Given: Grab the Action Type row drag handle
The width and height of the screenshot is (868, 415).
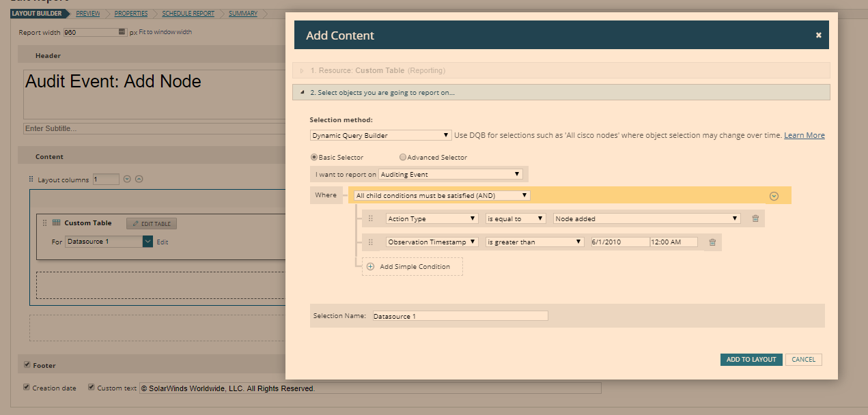Looking at the screenshot, I should pyautogui.click(x=371, y=218).
